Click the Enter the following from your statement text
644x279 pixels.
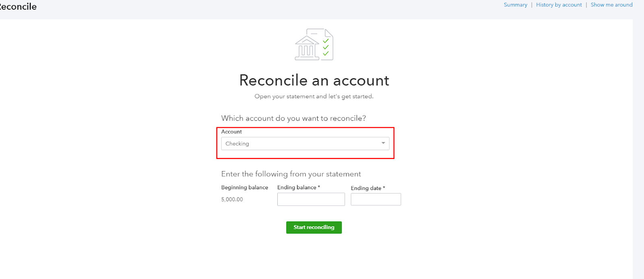(291, 174)
